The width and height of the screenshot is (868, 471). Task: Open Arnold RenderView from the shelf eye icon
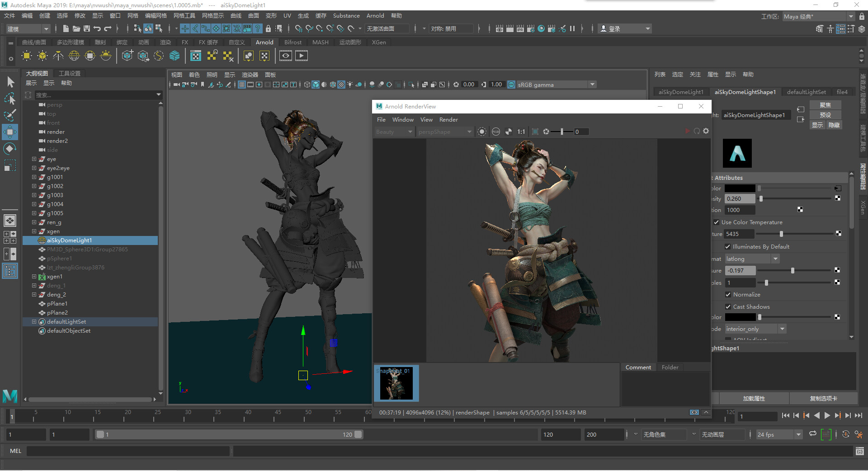point(285,56)
